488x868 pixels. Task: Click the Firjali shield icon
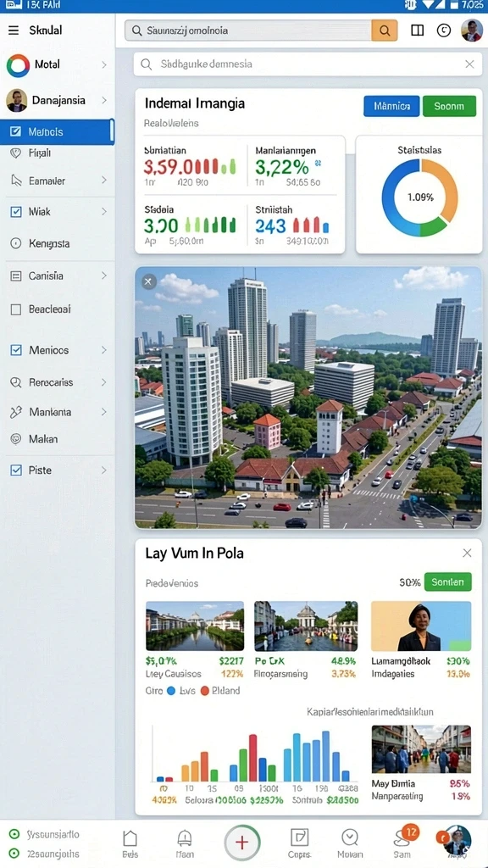pos(16,153)
